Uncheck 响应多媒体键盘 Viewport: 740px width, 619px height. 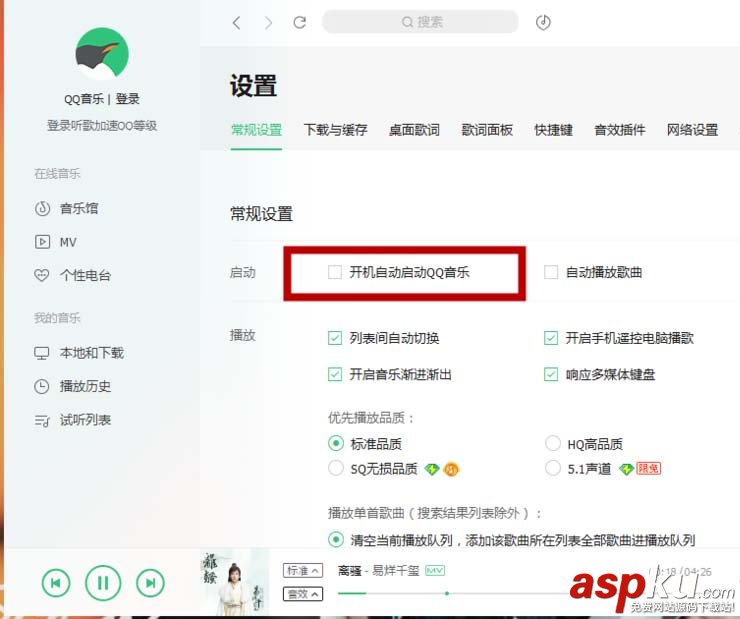click(x=551, y=374)
